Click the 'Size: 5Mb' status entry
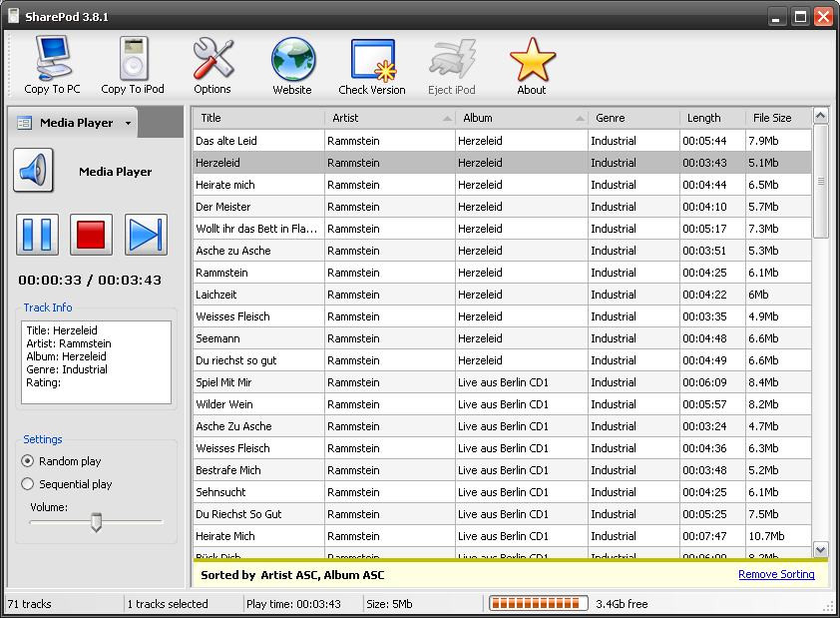The image size is (840, 618). pyautogui.click(x=389, y=604)
